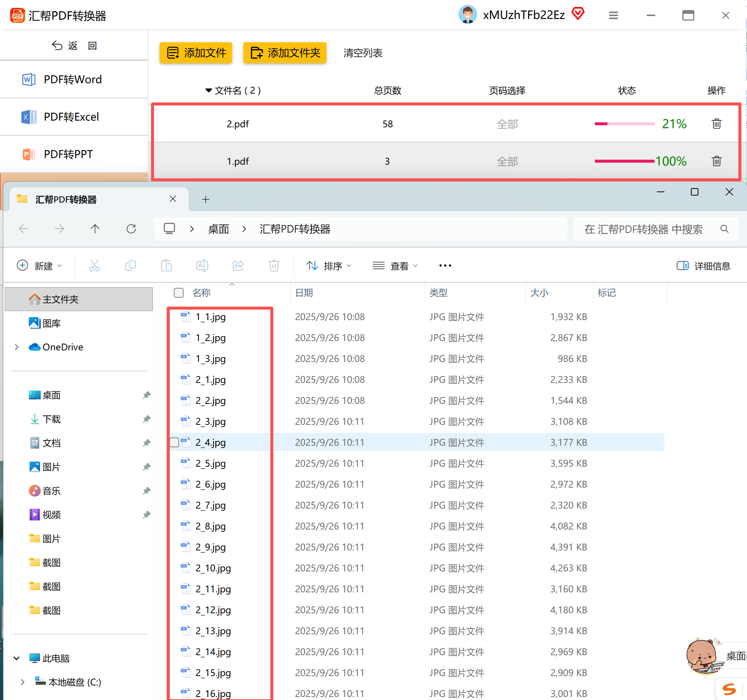
Task: Delete the 2.pdf row with trash icon
Action: (x=716, y=124)
